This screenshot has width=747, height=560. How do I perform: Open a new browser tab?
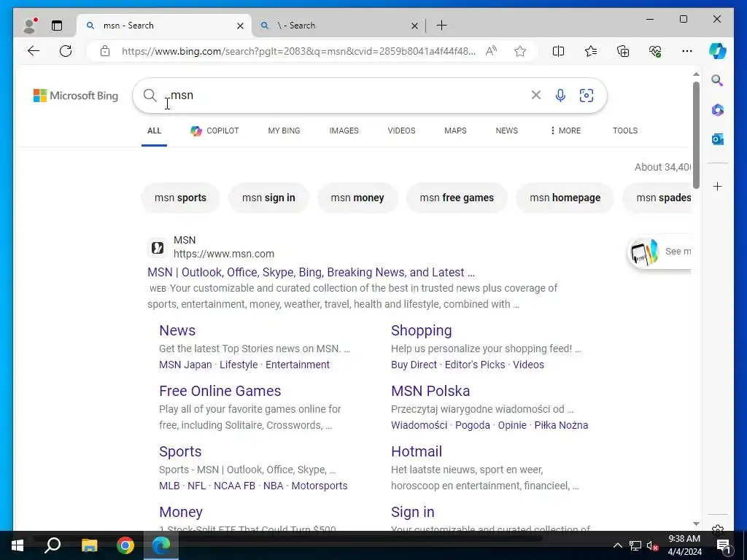pos(441,26)
